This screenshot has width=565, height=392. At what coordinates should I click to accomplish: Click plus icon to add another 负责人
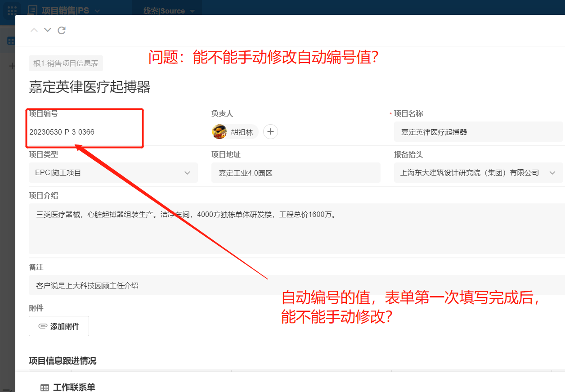(x=270, y=131)
